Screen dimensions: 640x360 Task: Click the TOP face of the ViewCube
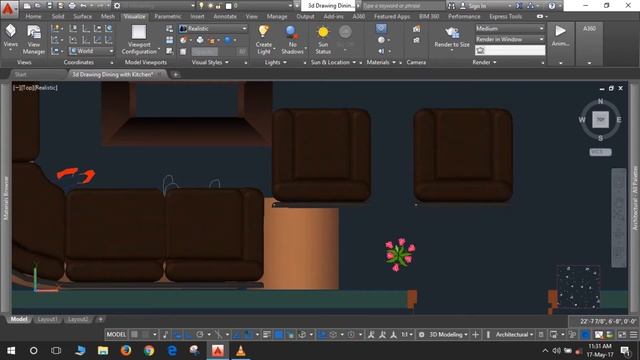coord(600,120)
